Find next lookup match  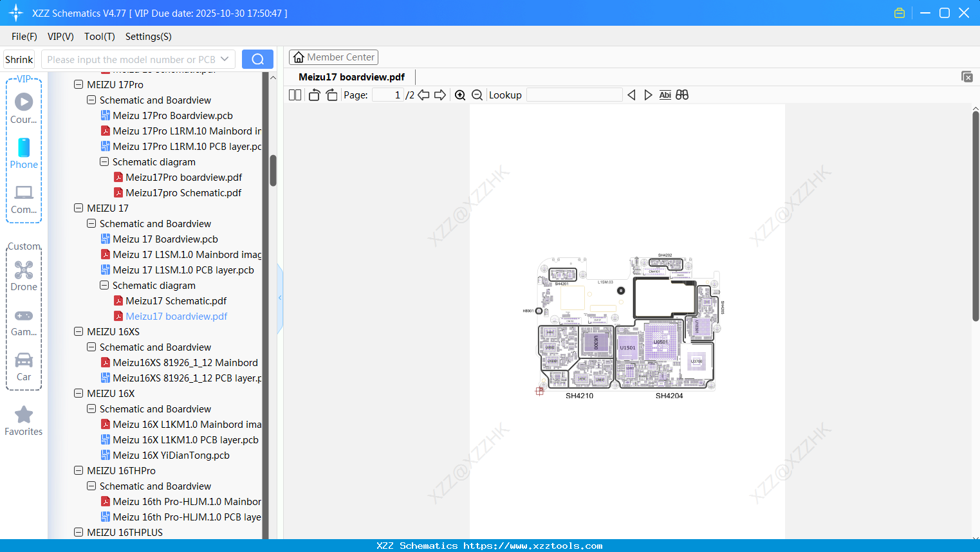click(x=648, y=95)
